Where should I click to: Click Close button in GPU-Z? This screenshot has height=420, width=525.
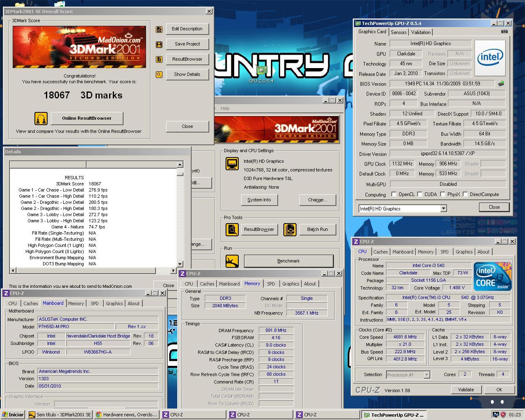(494, 207)
